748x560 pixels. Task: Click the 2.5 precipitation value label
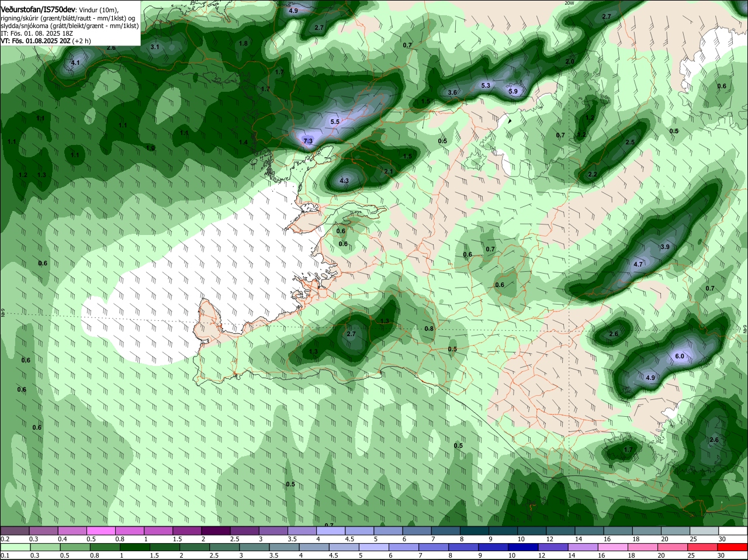tap(630, 142)
